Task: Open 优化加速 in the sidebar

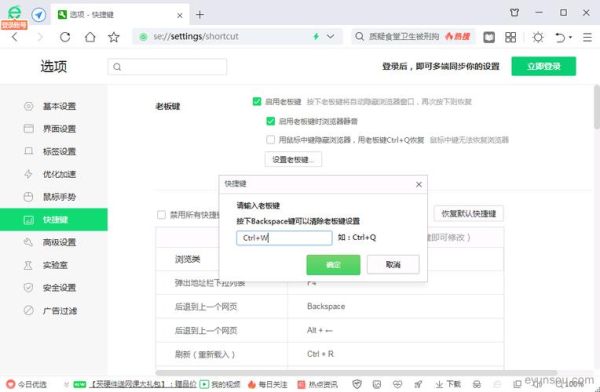Action: point(54,174)
